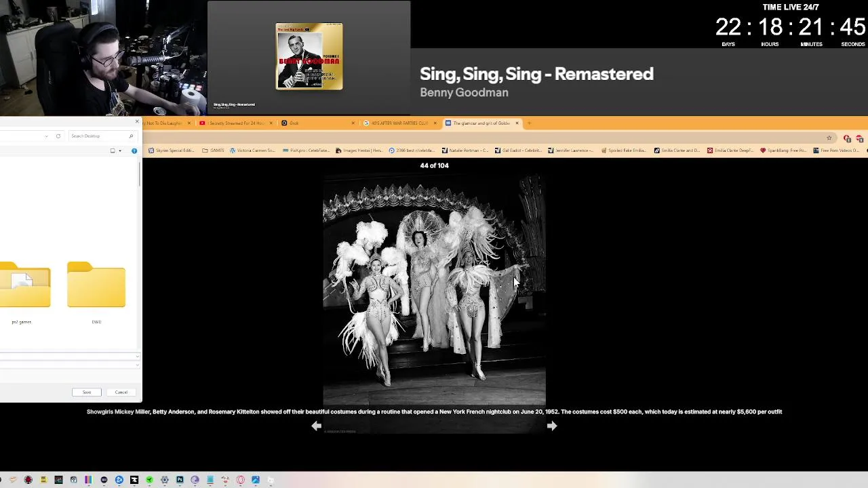Open the help icon in the Save dialog
Viewport: 868px width, 488px height.
pos(134,150)
